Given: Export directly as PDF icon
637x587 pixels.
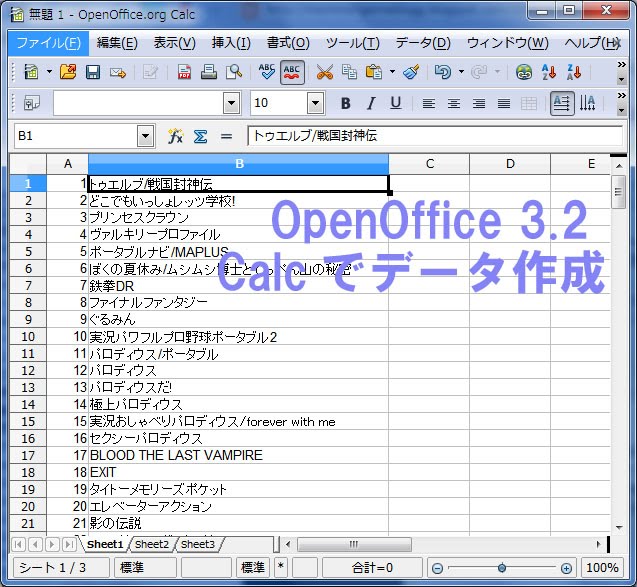Looking at the screenshot, I should [184, 72].
